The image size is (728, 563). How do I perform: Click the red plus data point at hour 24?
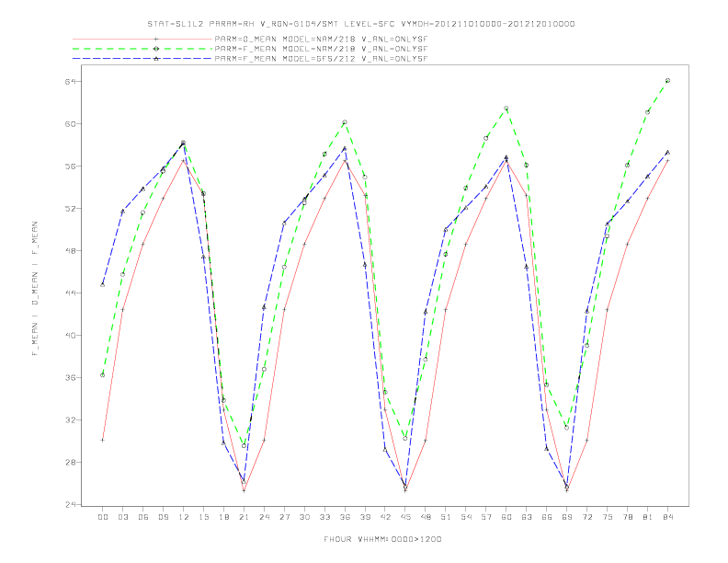pos(264,440)
